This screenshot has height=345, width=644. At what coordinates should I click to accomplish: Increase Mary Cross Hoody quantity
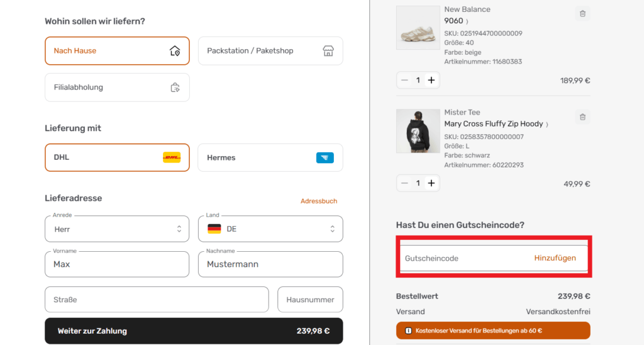pyautogui.click(x=431, y=183)
